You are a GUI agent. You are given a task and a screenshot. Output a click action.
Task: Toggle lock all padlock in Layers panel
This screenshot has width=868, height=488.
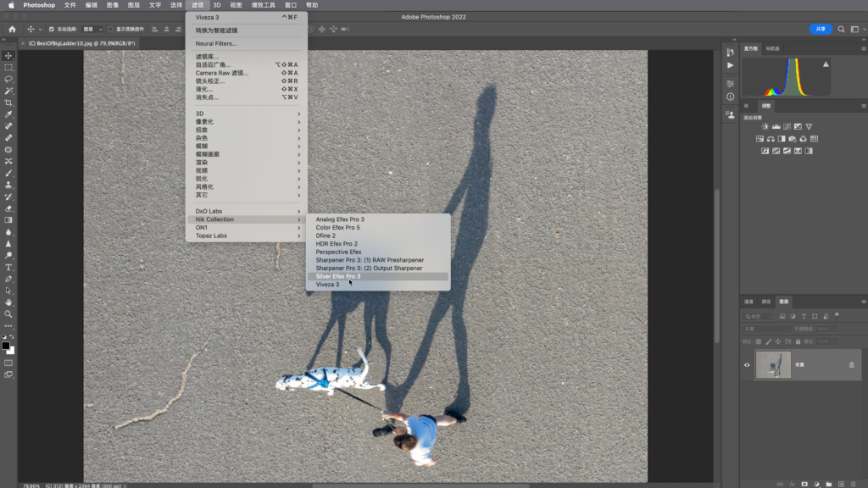(798, 342)
